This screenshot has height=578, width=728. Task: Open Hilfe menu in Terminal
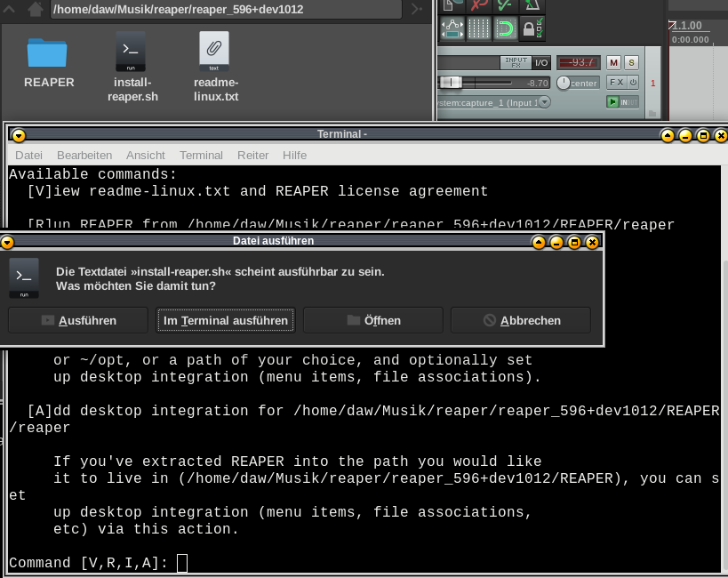tap(294, 156)
